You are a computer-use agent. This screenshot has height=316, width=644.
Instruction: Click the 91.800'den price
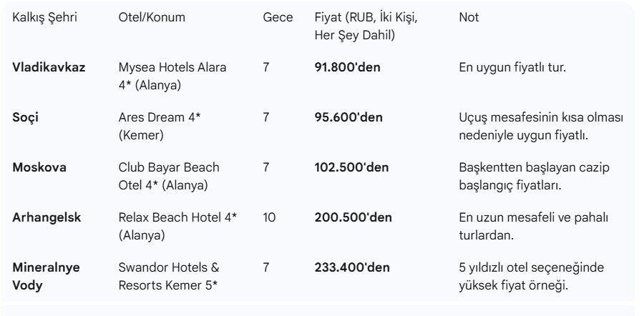[x=347, y=67]
